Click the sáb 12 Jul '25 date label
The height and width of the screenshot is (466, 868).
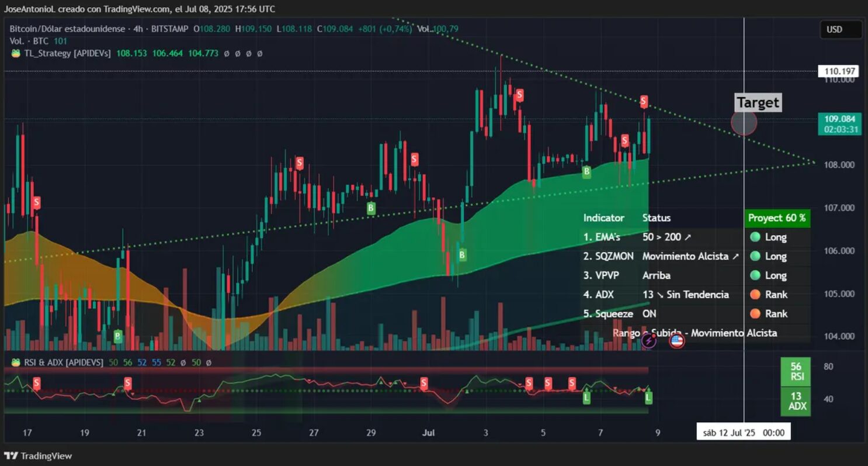744,433
